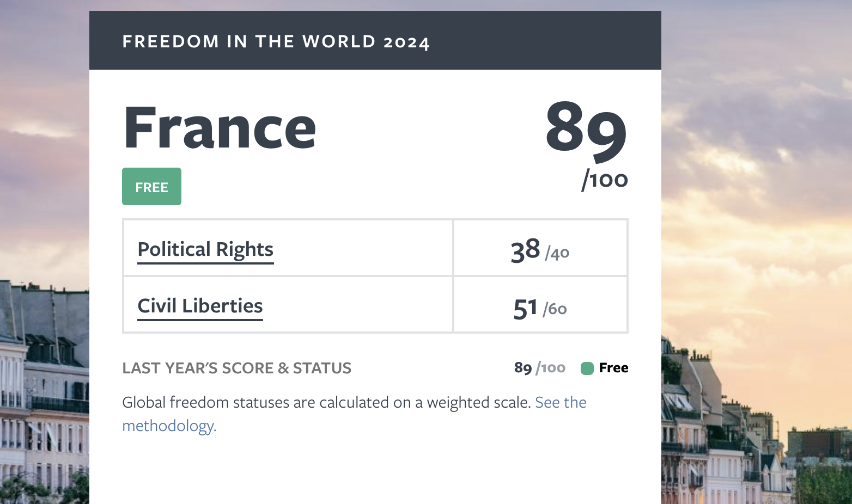Open the Civil Liberties link
This screenshot has width=852, height=504.
point(200,306)
